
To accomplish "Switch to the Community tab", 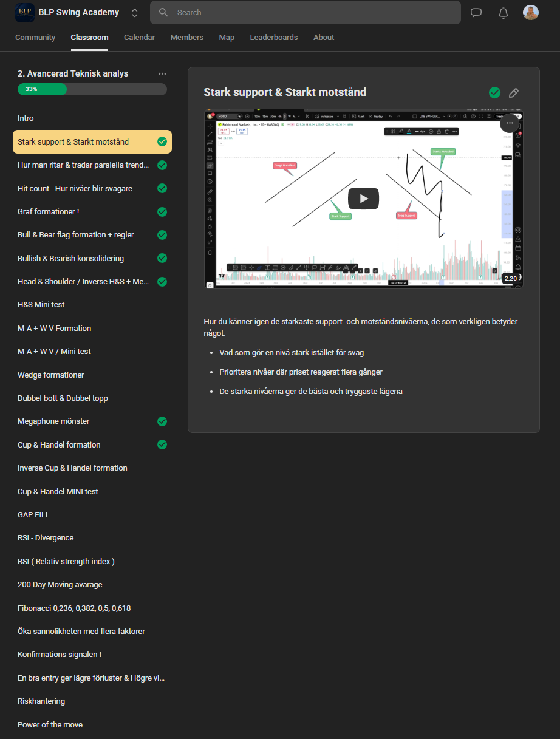I will point(35,37).
